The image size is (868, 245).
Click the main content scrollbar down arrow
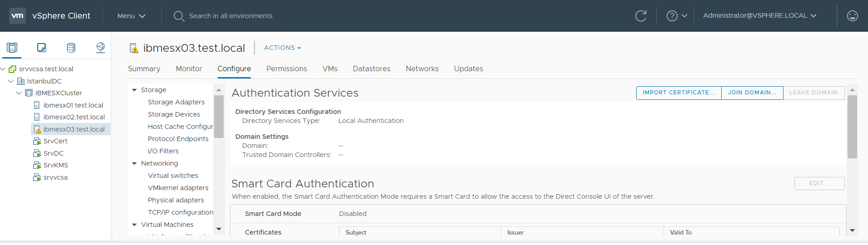852,230
